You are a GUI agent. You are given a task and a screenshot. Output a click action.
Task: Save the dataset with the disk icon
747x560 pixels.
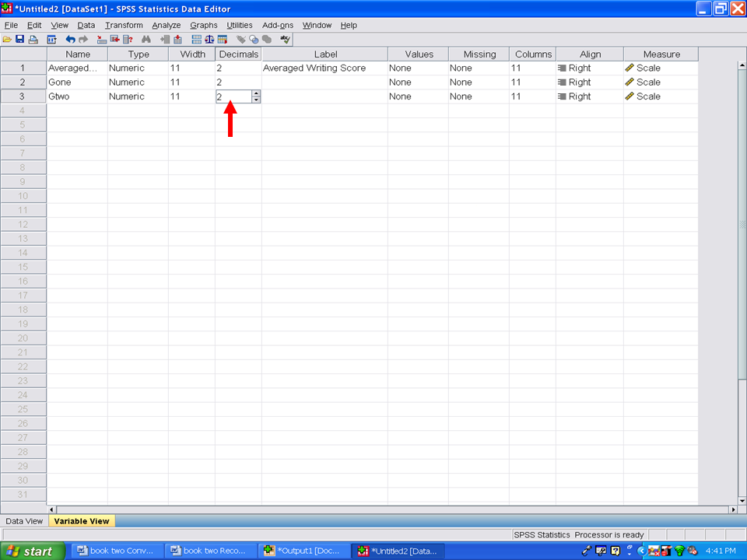coord(19,39)
